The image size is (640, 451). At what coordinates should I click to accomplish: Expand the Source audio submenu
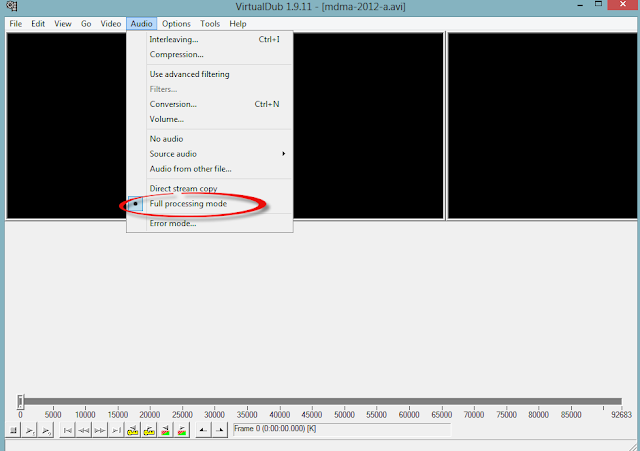210,154
